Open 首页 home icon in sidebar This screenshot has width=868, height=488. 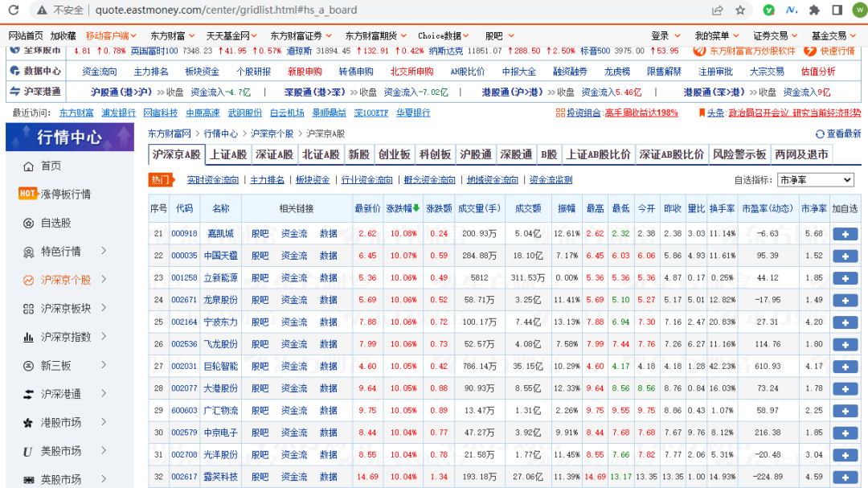(x=29, y=166)
